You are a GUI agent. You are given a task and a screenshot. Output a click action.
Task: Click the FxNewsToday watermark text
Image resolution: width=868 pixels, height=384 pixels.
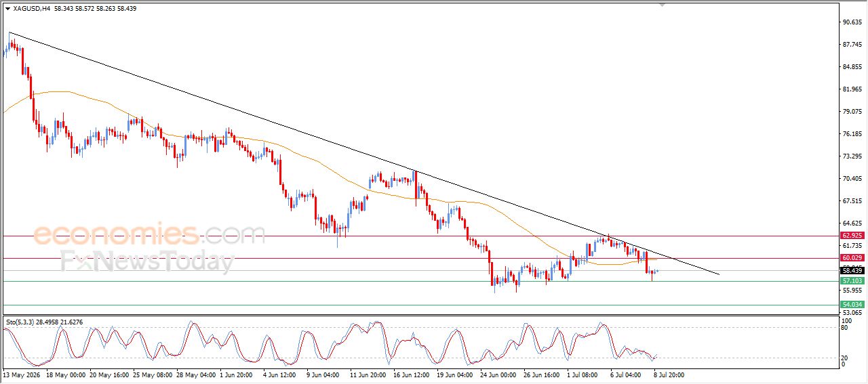pyautogui.click(x=147, y=261)
